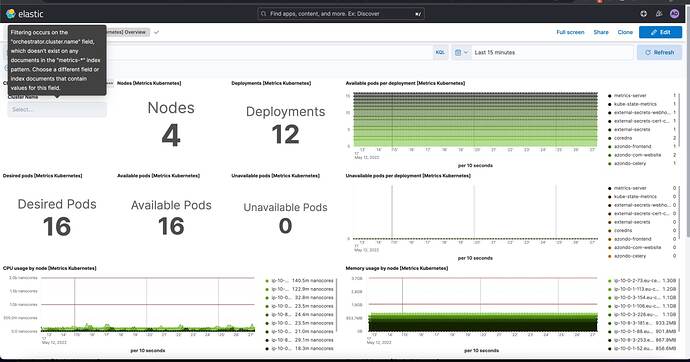
Task: Select the 856.6MB memory legend entry
Action: (645, 348)
